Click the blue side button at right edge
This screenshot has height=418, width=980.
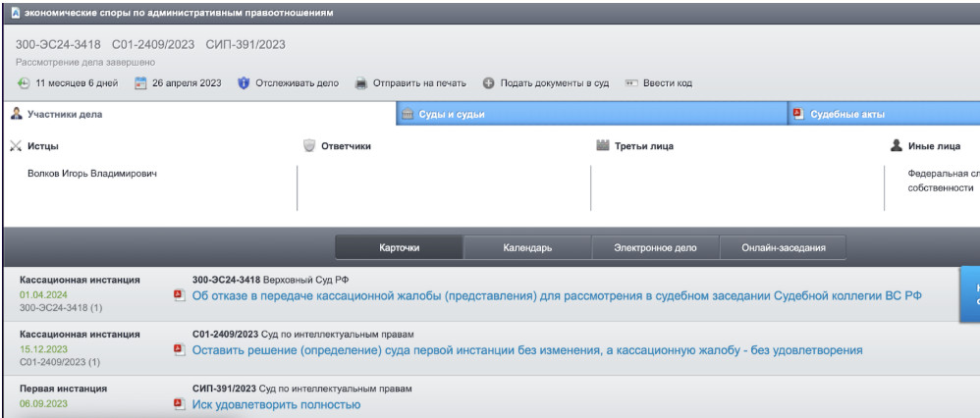pyautogui.click(x=969, y=294)
